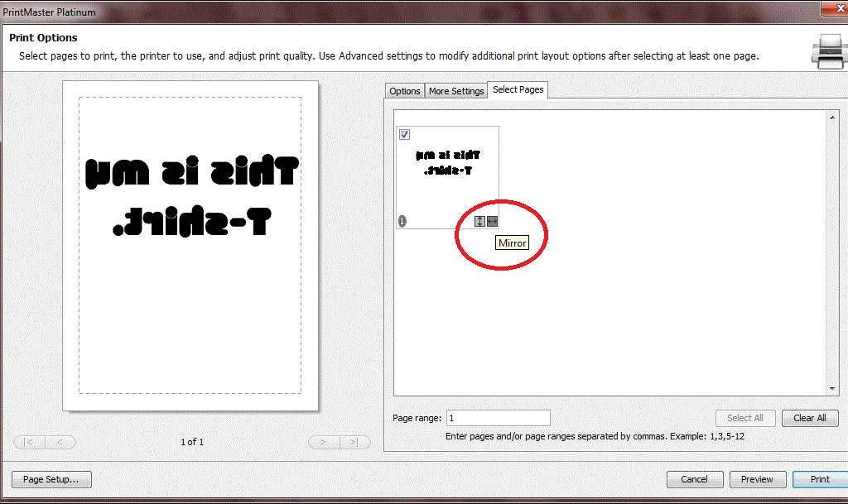The image size is (848, 504).
Task: Open the More Settings tab
Action: (x=455, y=91)
